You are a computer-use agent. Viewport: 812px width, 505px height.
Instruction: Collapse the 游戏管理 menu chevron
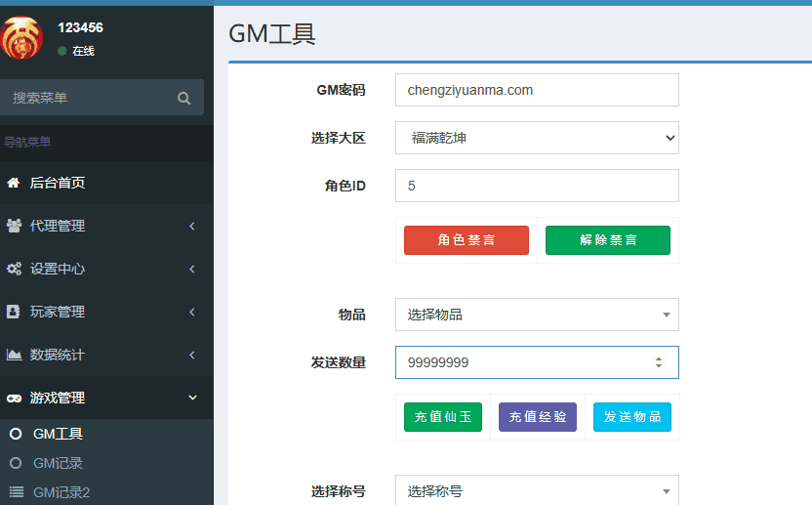pyautogui.click(x=192, y=398)
